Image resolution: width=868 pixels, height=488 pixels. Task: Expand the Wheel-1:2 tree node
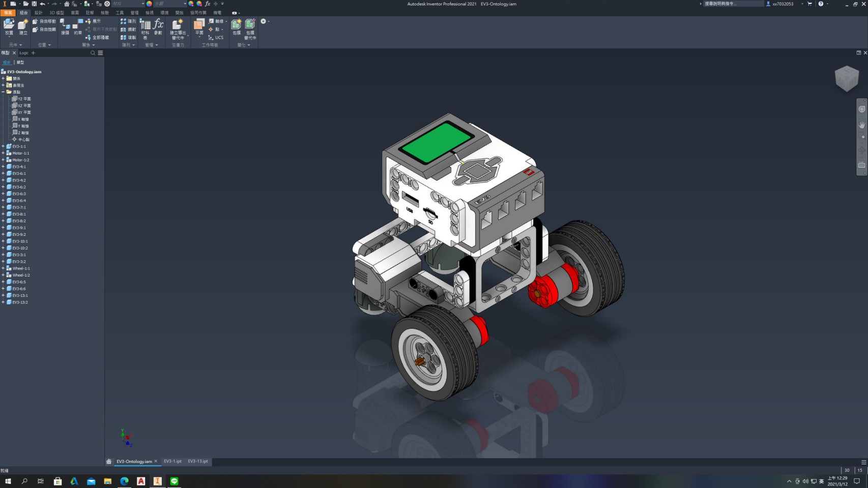(3, 275)
